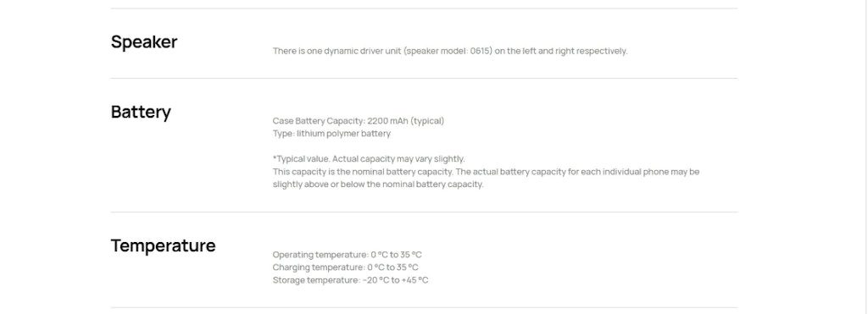This screenshot has width=868, height=314.
Task: Click the 2200 mAh (typical) value
Action: 406,121
